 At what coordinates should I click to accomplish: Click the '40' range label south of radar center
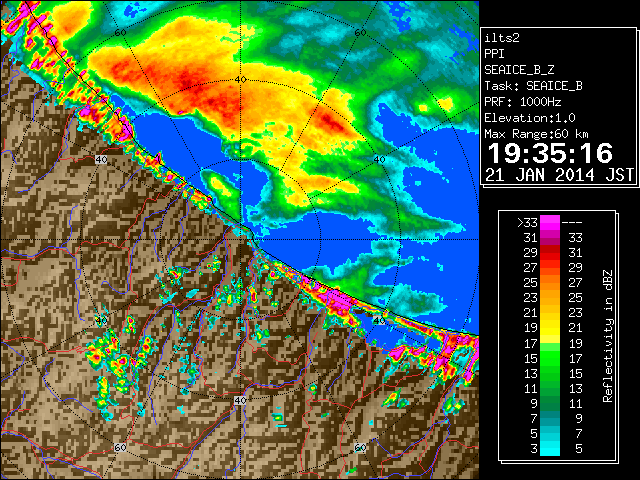point(240,400)
